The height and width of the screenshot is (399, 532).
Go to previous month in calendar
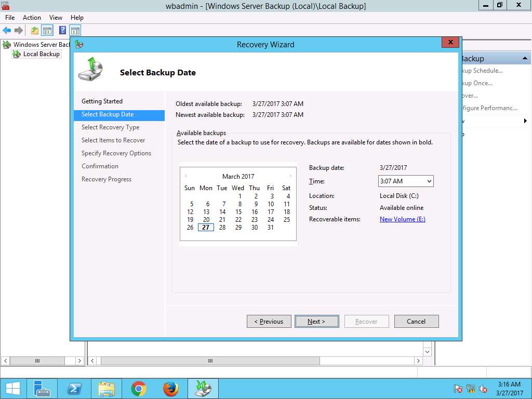tap(185, 176)
